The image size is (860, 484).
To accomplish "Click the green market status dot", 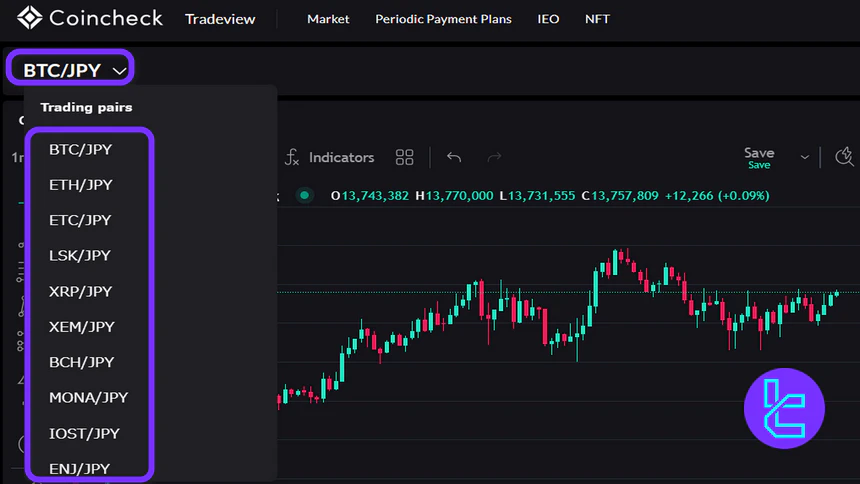I will click(304, 195).
